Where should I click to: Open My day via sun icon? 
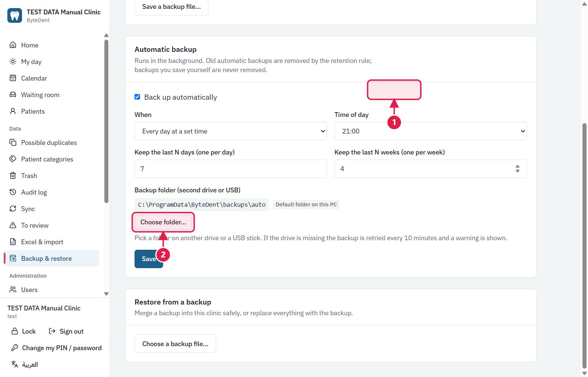click(13, 61)
